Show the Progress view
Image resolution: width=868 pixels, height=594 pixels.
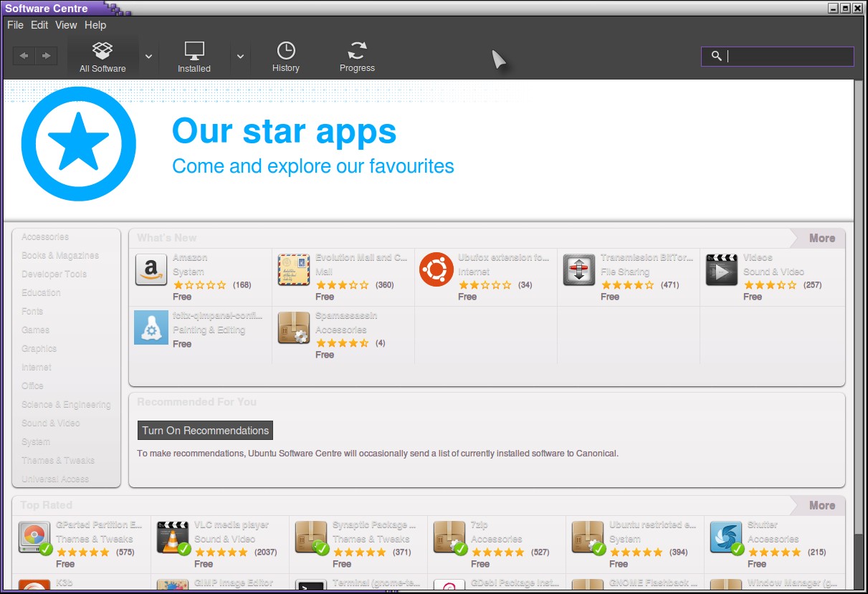[x=357, y=57]
